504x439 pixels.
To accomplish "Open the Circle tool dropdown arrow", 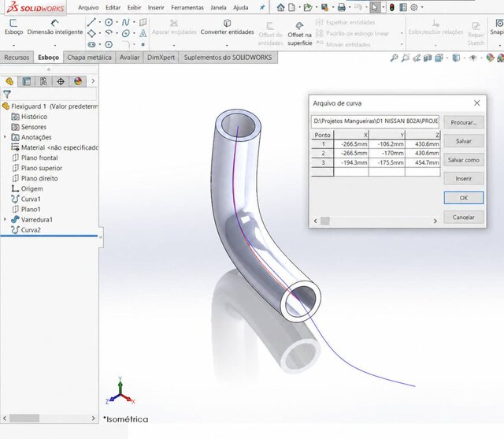I will [x=117, y=22].
